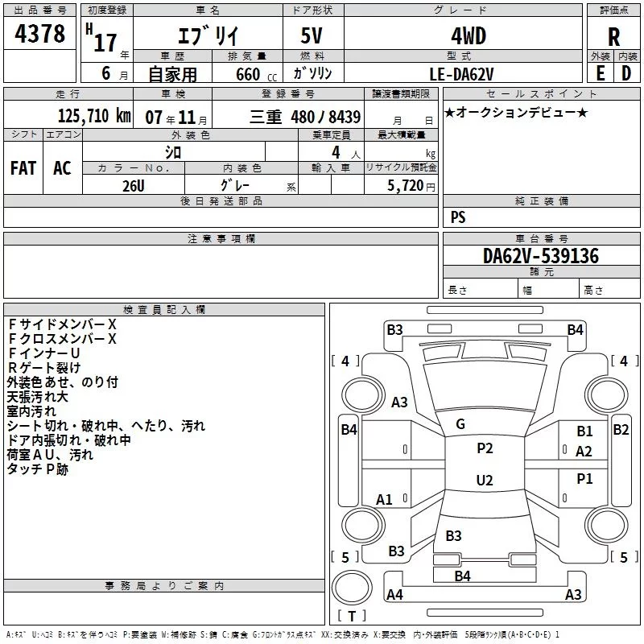The height and width of the screenshot is (644, 644).
Task: Click the A4 rear bumper corner mark
Action: [394, 594]
